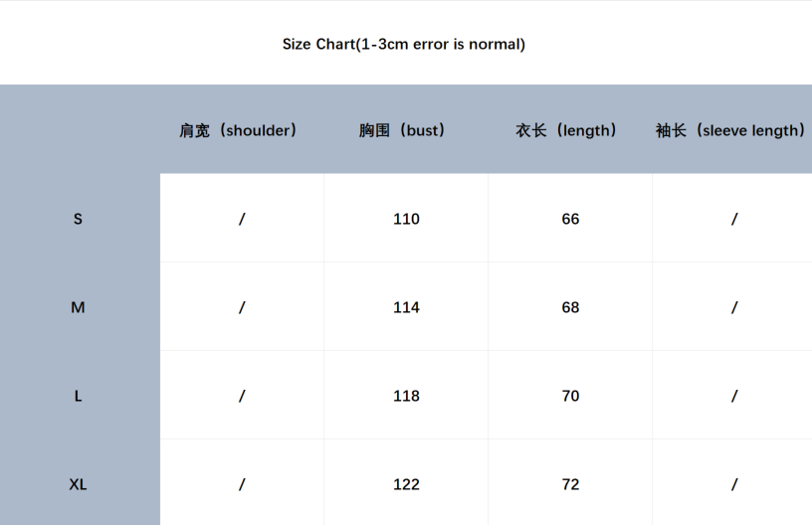Select the shoulder slash cell for size XL
812x525 pixels.
click(x=242, y=484)
